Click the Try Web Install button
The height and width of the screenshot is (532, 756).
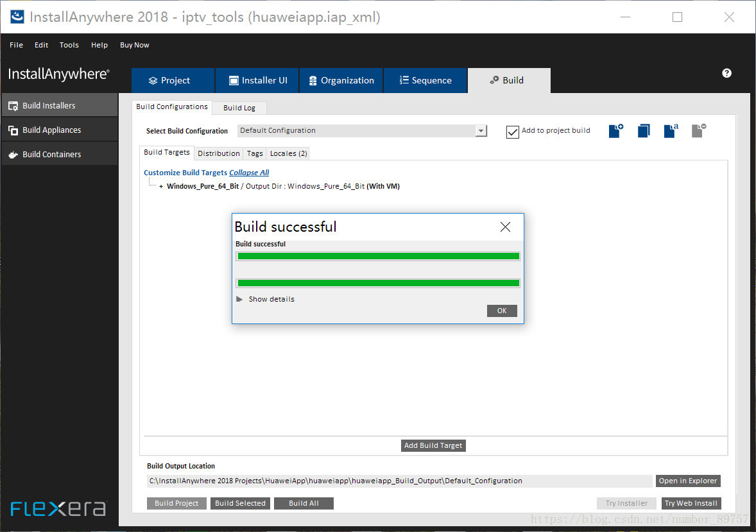[691, 503]
